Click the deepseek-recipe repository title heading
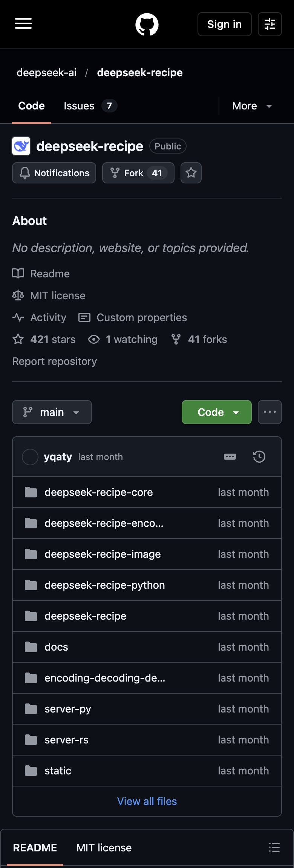294x868 pixels. (90, 146)
